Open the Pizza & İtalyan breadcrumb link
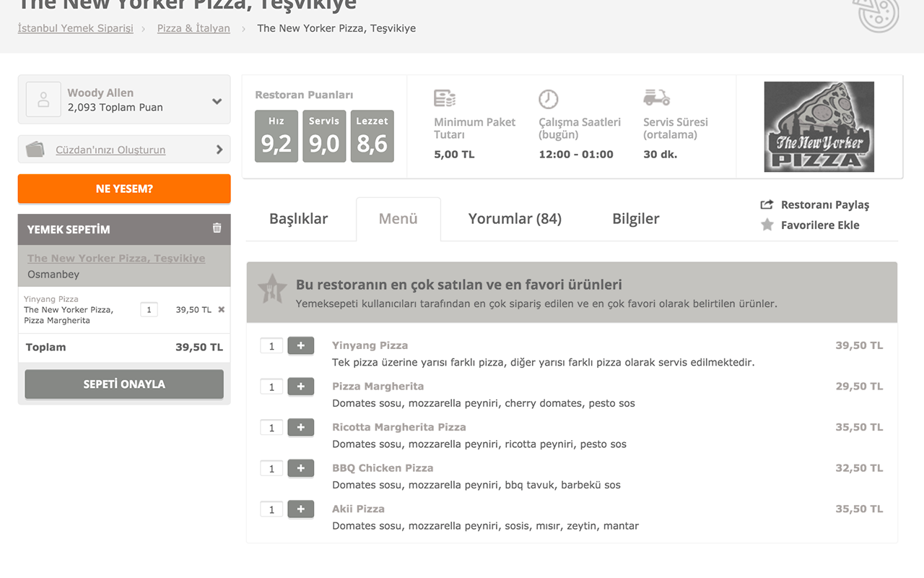Screen dimensions: 924x578 coord(193,28)
